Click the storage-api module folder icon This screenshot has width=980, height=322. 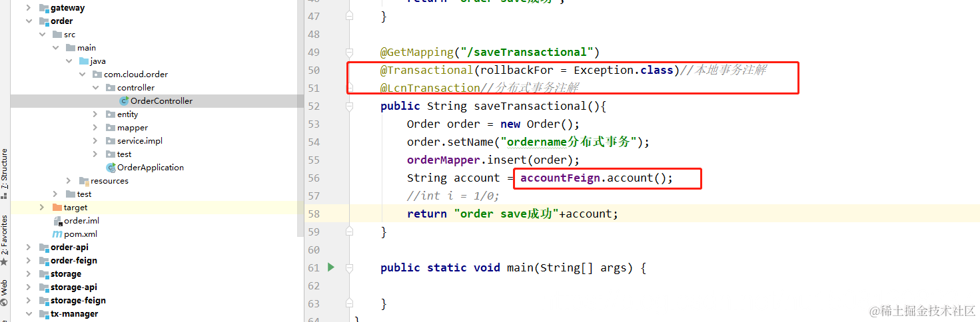point(44,287)
